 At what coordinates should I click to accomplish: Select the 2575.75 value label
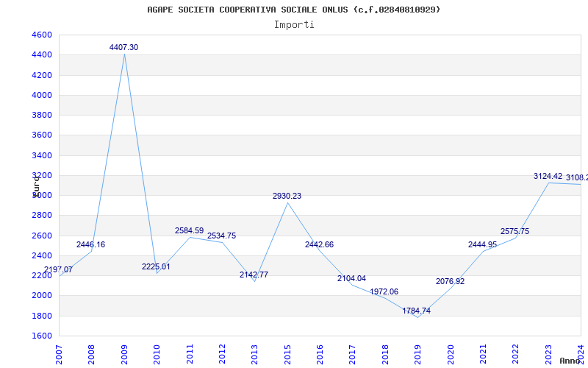click(515, 231)
